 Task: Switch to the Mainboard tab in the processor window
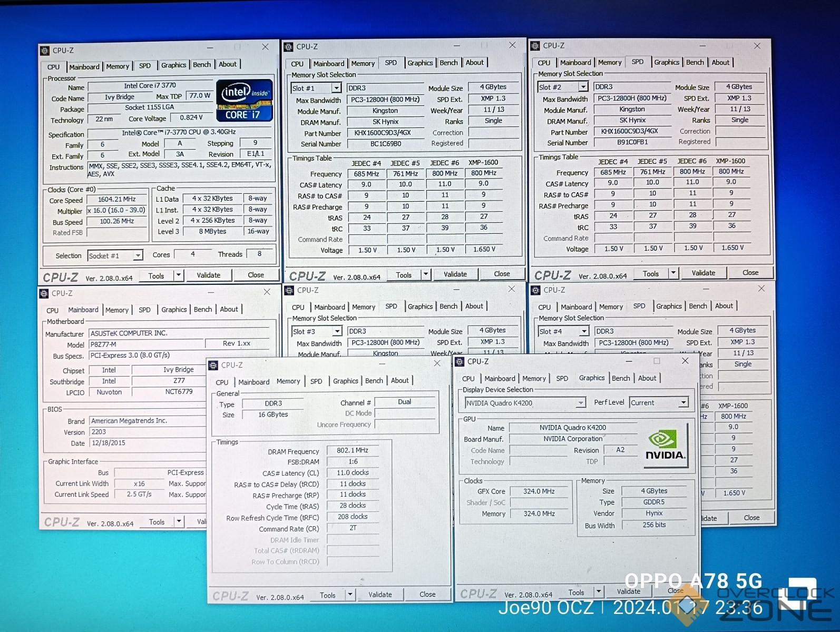coord(84,67)
